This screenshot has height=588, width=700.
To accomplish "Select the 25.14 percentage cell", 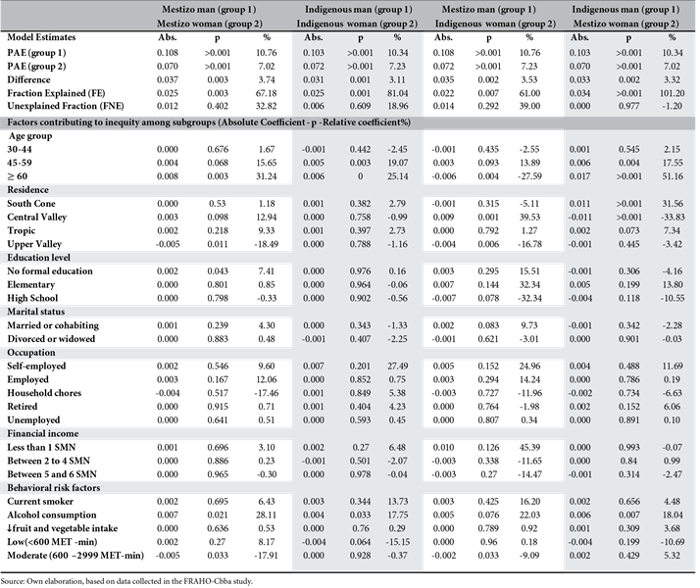I will pos(398,176).
